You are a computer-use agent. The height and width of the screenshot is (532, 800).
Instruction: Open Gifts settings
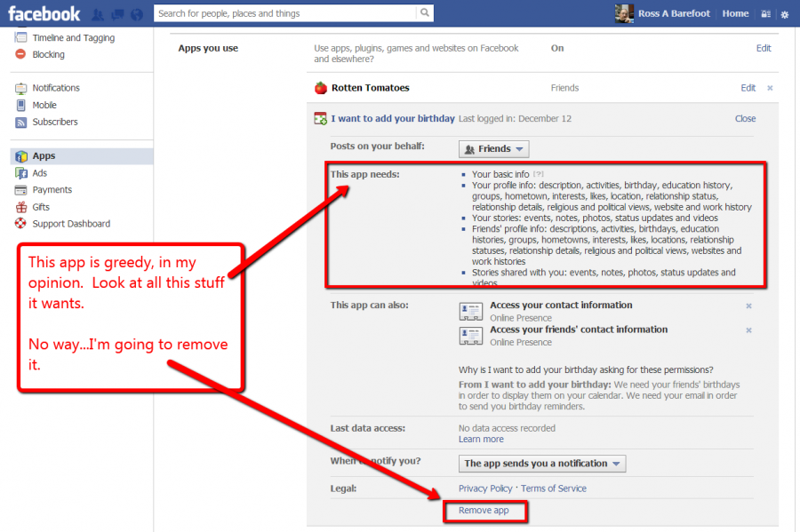click(41, 207)
